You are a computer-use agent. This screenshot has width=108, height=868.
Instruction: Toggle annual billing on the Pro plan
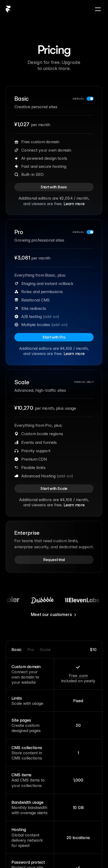(x=90, y=232)
